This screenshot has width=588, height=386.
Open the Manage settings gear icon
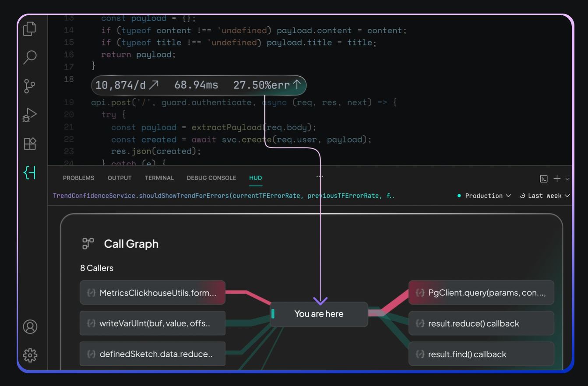pyautogui.click(x=30, y=355)
